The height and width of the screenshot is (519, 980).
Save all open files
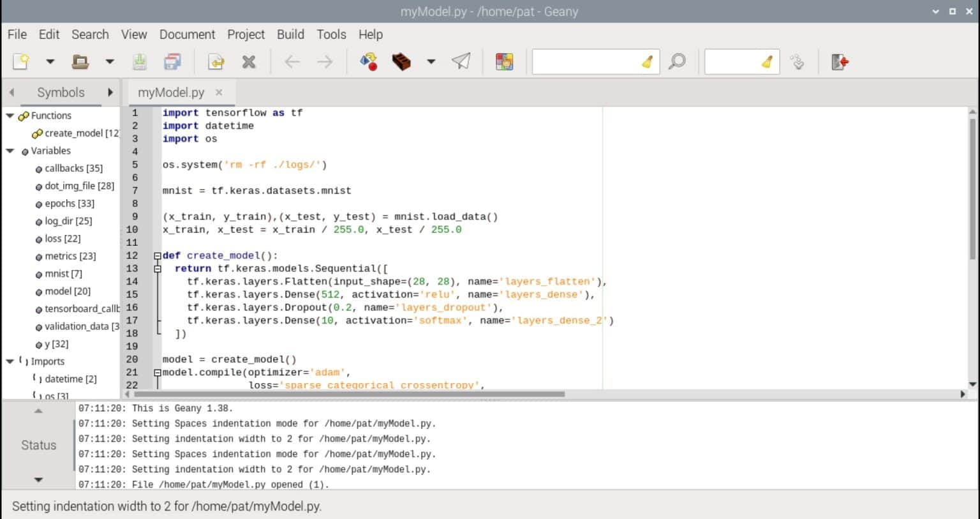point(172,61)
